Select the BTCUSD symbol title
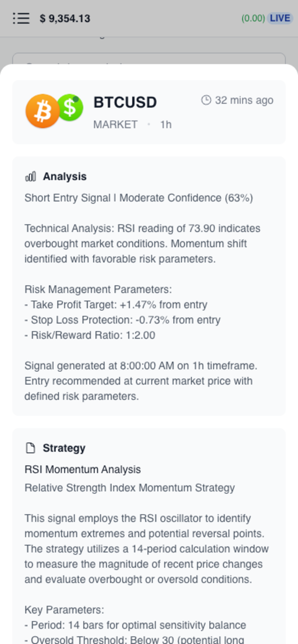The width and height of the screenshot is (298, 644). point(125,102)
